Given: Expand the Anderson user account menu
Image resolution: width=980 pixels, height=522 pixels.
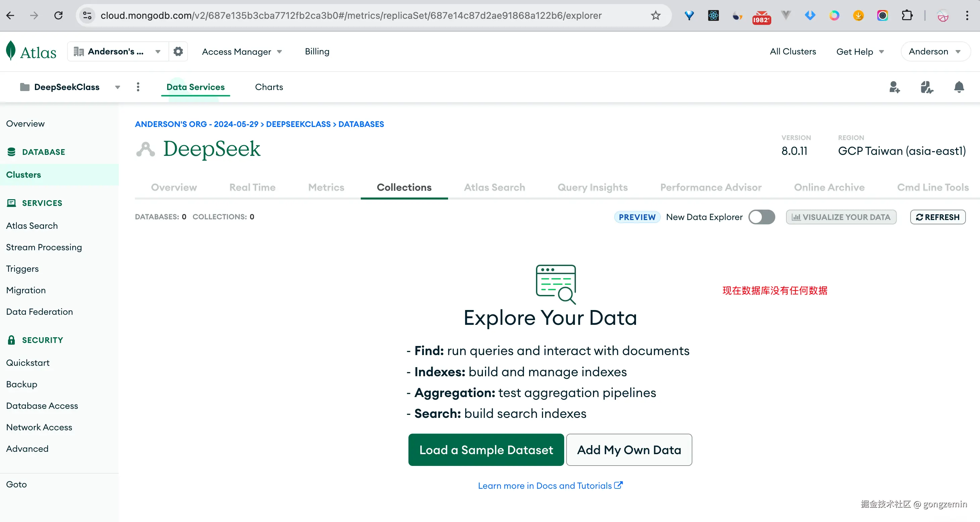Looking at the screenshot, I should coord(935,52).
